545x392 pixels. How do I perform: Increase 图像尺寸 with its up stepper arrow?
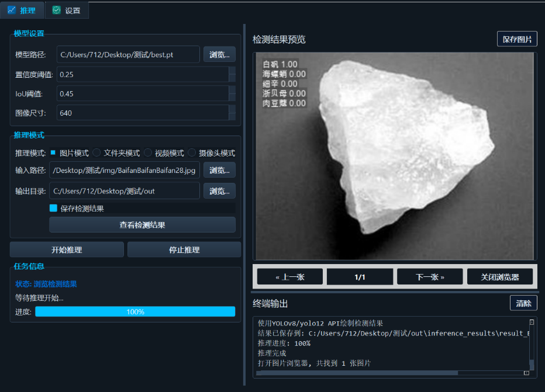(x=233, y=109)
